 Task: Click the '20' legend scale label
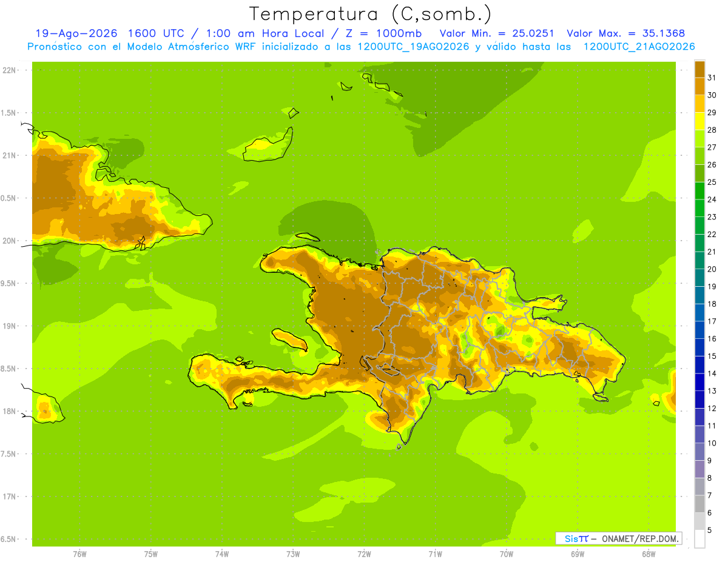point(712,269)
